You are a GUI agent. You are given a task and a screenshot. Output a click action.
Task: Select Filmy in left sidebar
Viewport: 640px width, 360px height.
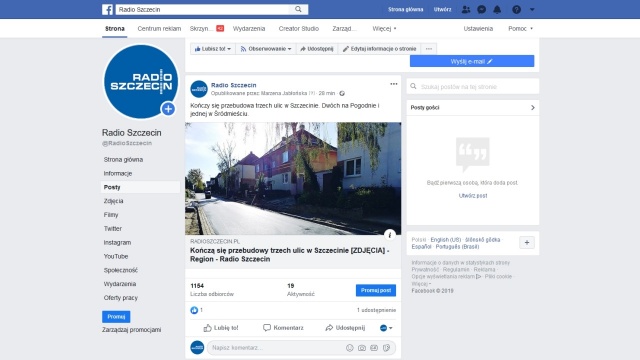tap(111, 215)
